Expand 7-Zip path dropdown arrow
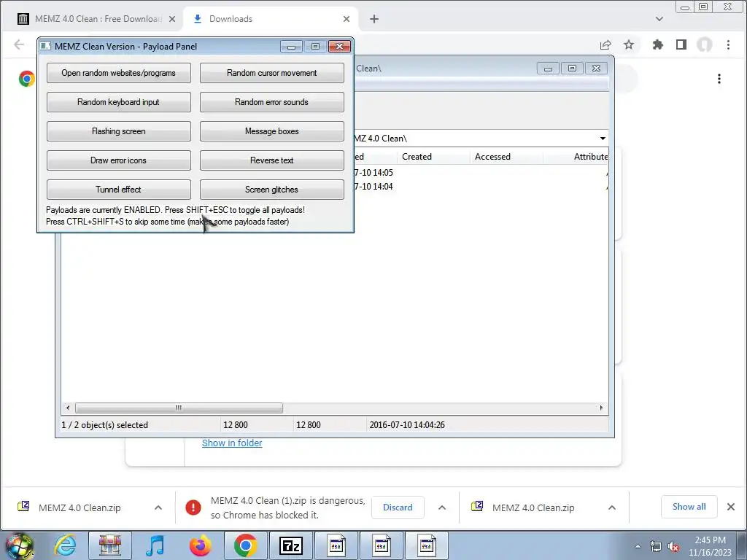Image resolution: width=747 pixels, height=560 pixels. coord(603,139)
